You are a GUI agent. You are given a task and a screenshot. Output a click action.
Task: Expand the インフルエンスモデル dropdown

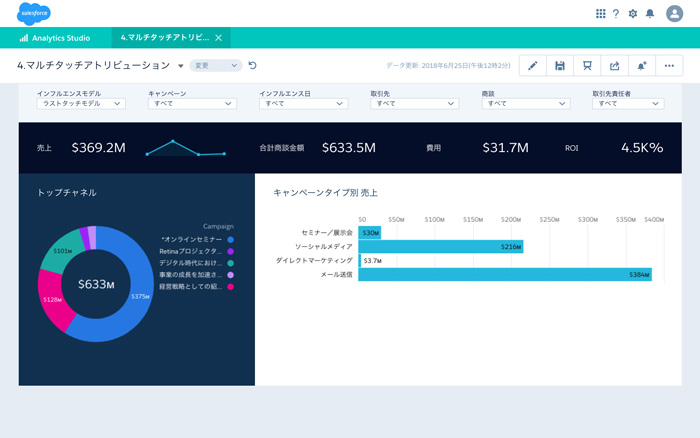(x=81, y=103)
